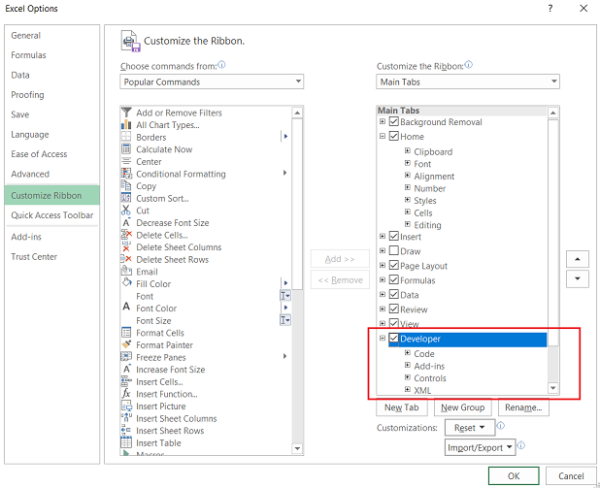Click the Format Cells icon
Image resolution: width=600 pixels, height=488 pixels.
[x=126, y=332]
